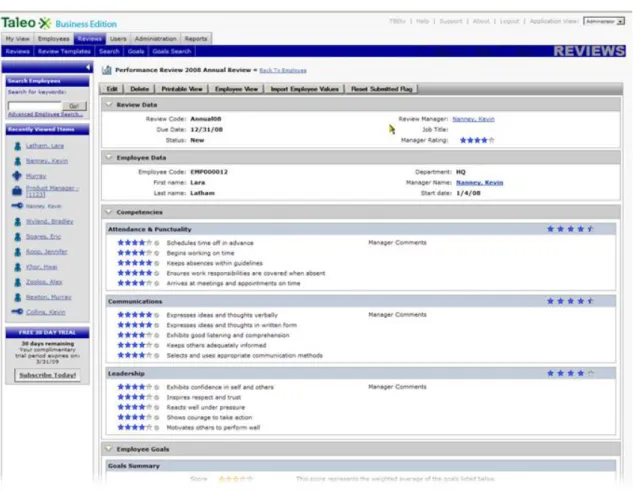Click the Manager Rating stars in Review Data
The image size is (633, 491).
point(477,140)
